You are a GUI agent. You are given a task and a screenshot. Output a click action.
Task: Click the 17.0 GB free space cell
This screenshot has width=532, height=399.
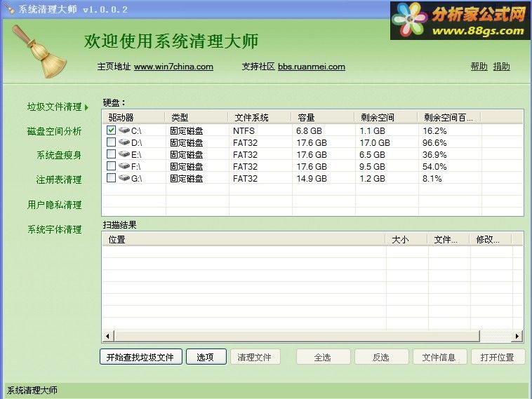tap(375, 143)
